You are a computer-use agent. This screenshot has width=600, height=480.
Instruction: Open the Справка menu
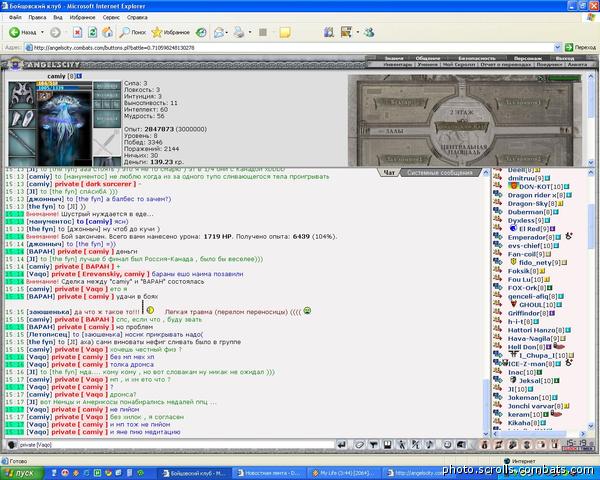(x=137, y=17)
